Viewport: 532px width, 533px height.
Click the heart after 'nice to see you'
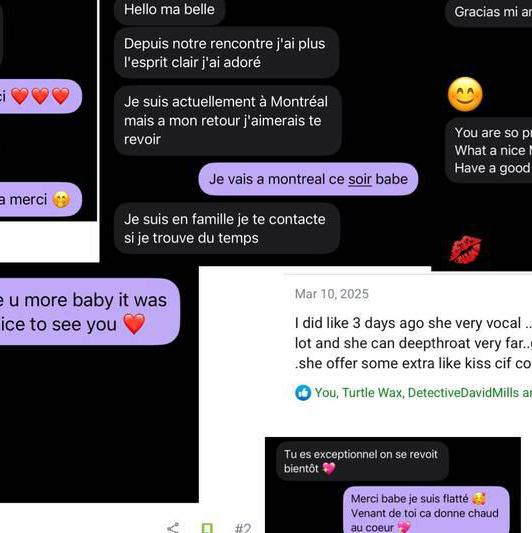coord(134,324)
